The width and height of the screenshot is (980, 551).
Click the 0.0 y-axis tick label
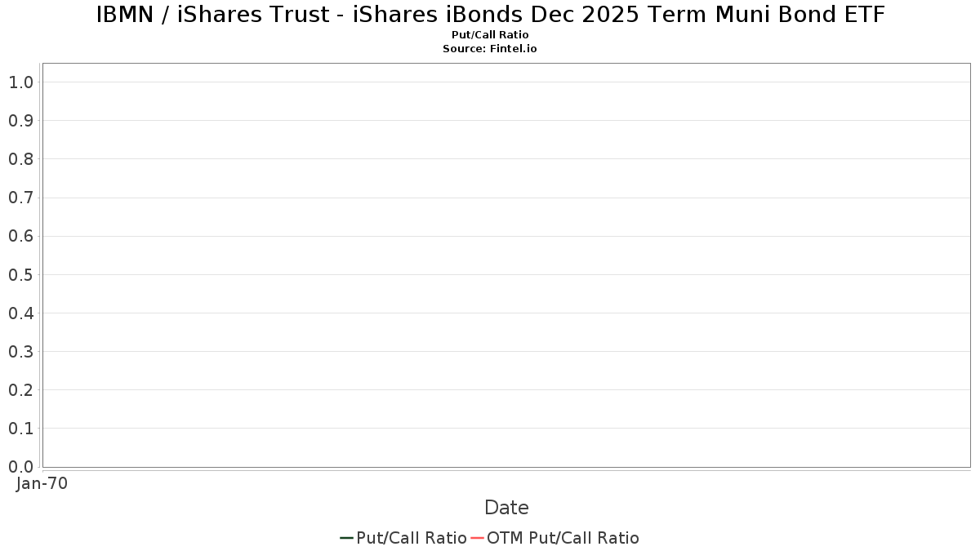[20, 467]
